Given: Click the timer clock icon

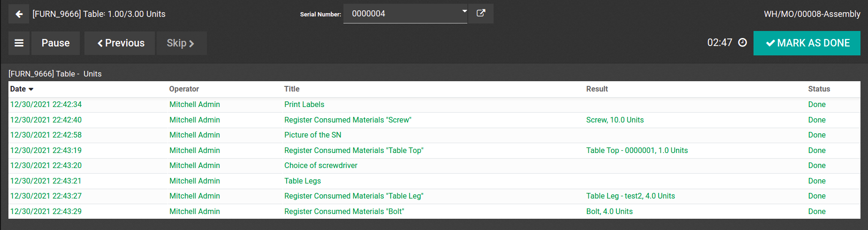Looking at the screenshot, I should (x=742, y=43).
